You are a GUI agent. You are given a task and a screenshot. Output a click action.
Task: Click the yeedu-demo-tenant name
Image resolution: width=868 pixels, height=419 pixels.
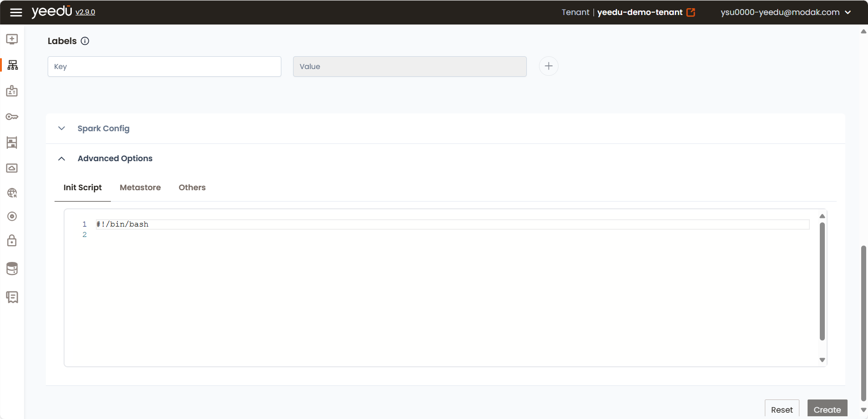(x=640, y=12)
